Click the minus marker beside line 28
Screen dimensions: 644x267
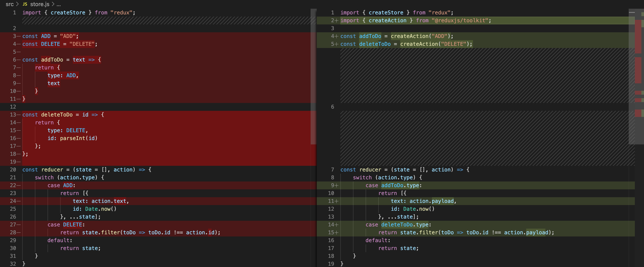tap(19, 233)
